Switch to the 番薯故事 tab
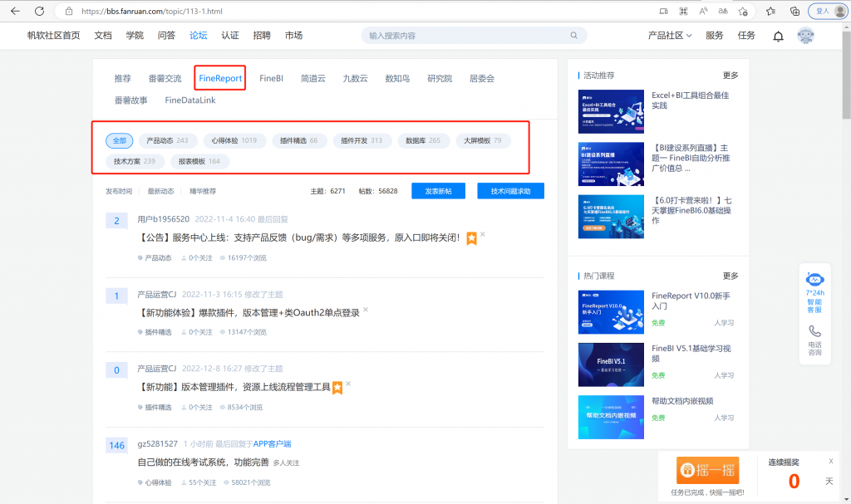 click(x=130, y=100)
